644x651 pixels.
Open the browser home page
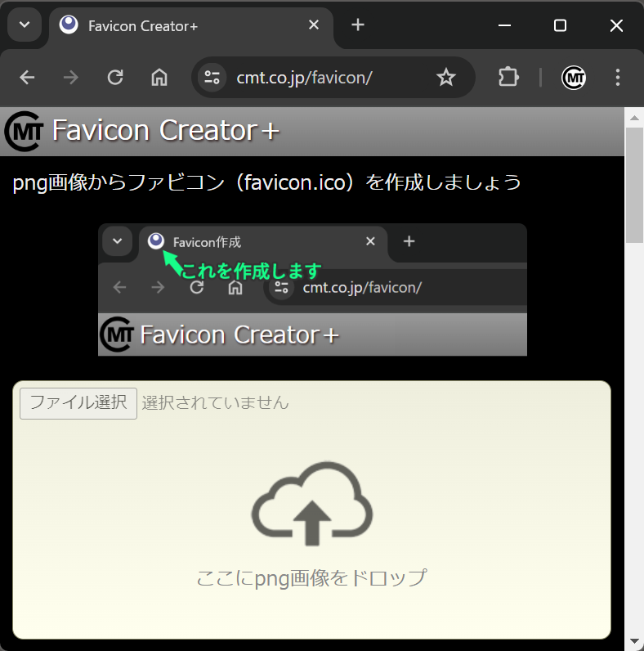(159, 77)
